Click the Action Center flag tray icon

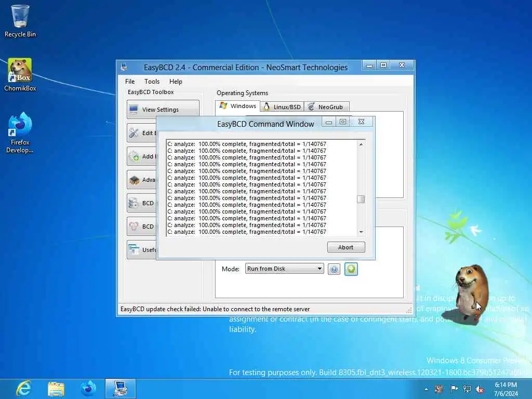[x=454, y=389]
